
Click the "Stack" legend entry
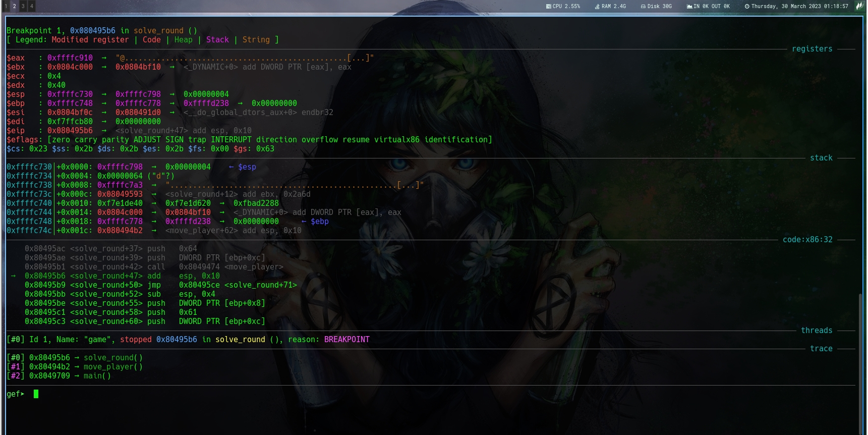click(217, 39)
